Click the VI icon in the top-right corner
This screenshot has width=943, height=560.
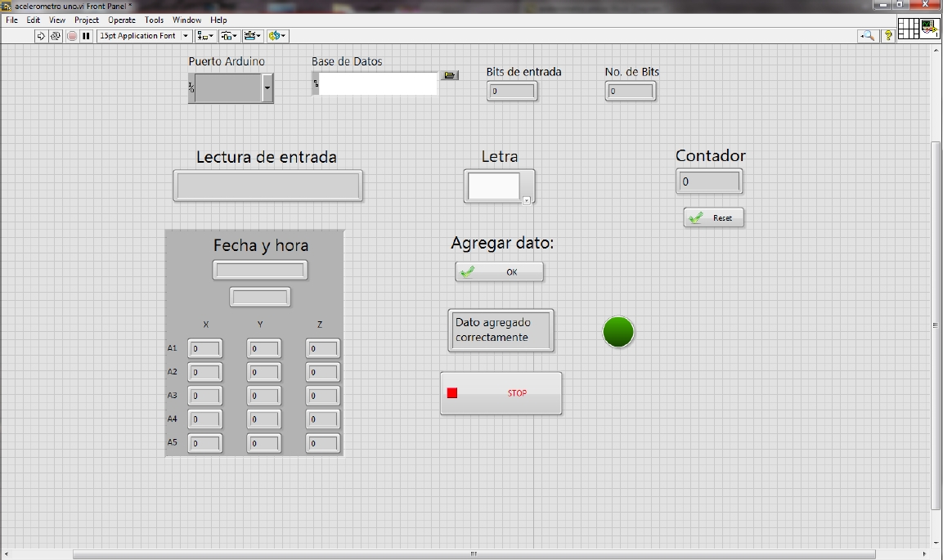point(930,29)
